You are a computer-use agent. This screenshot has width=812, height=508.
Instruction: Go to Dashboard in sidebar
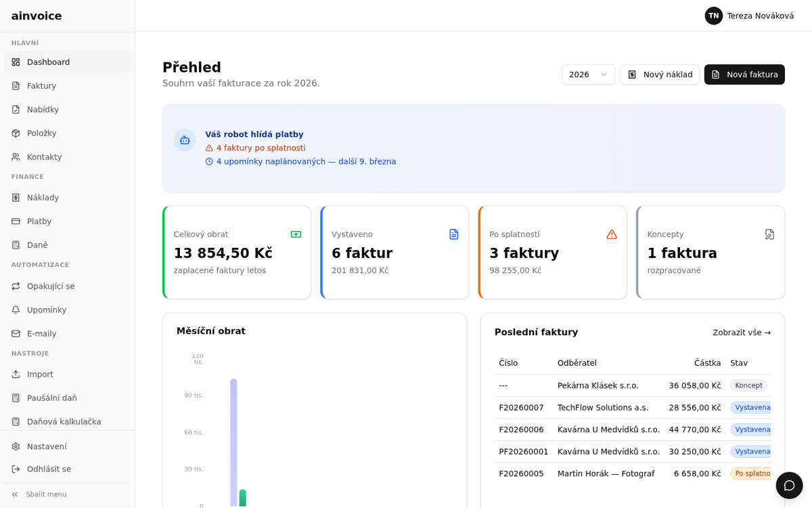click(x=67, y=62)
